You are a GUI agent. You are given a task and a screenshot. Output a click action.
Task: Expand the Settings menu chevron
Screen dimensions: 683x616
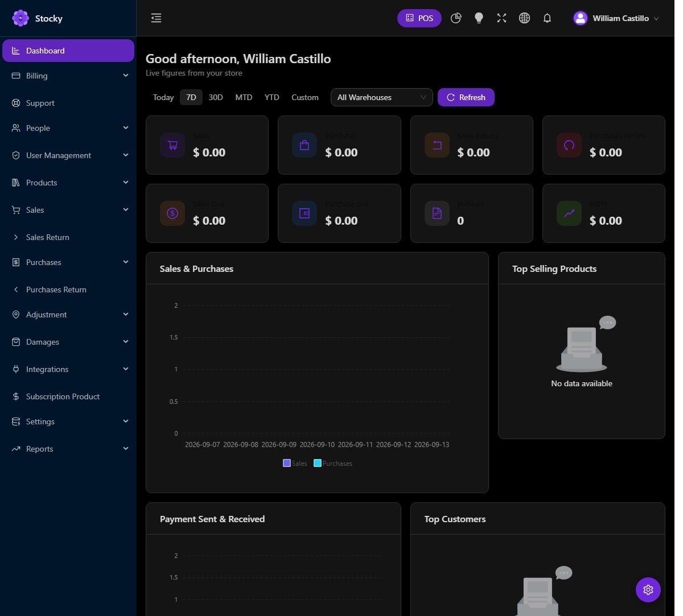point(126,421)
